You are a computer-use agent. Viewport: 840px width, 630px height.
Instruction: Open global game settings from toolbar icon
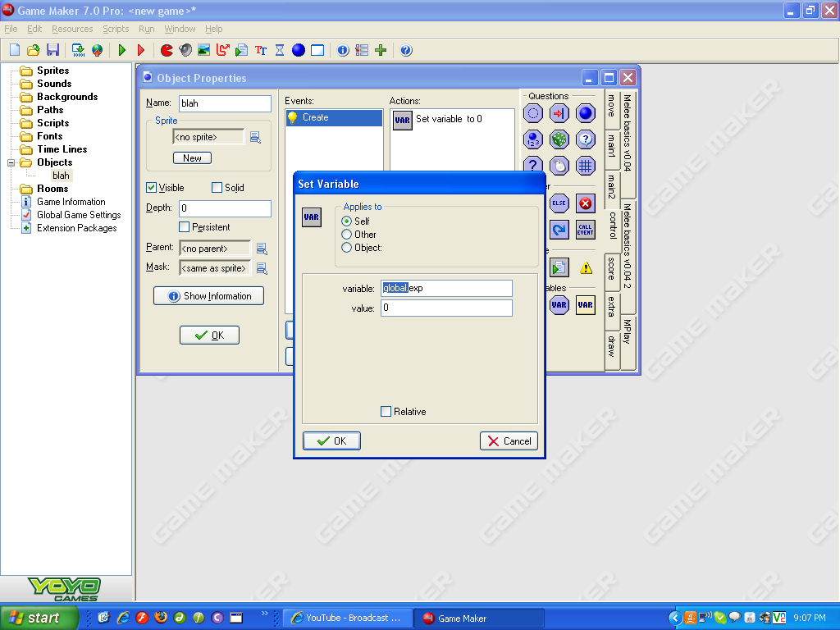click(362, 50)
